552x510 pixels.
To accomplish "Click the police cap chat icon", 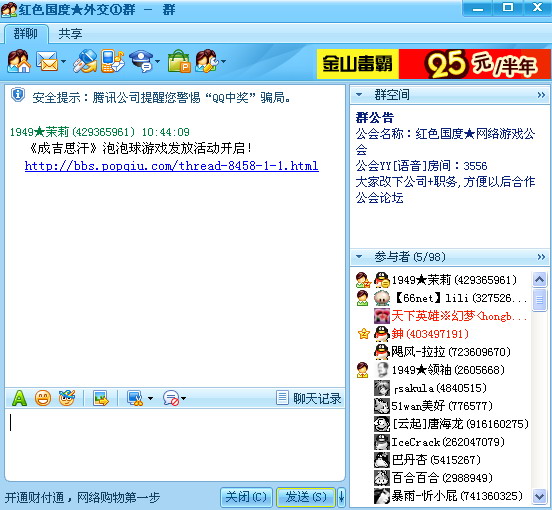I will (141, 61).
